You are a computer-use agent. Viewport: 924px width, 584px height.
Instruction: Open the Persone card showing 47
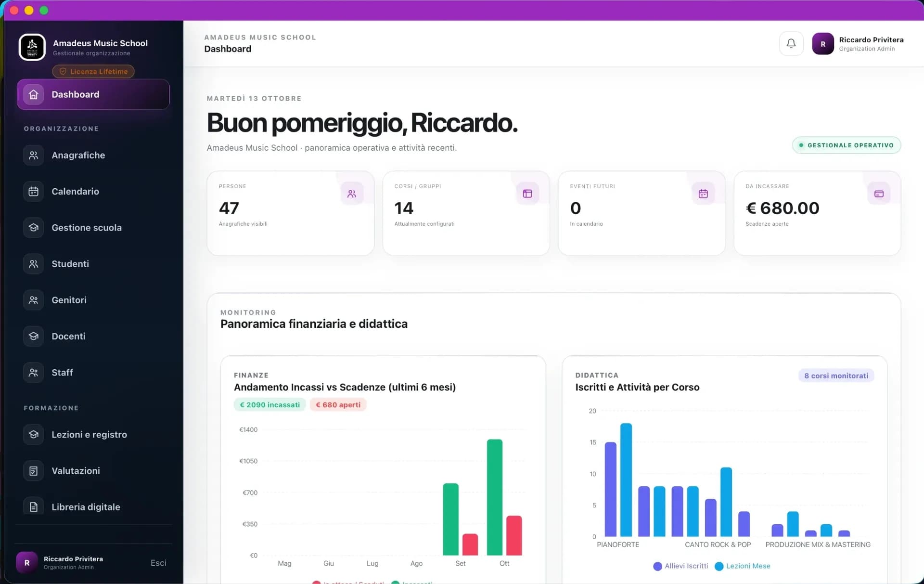click(x=291, y=213)
